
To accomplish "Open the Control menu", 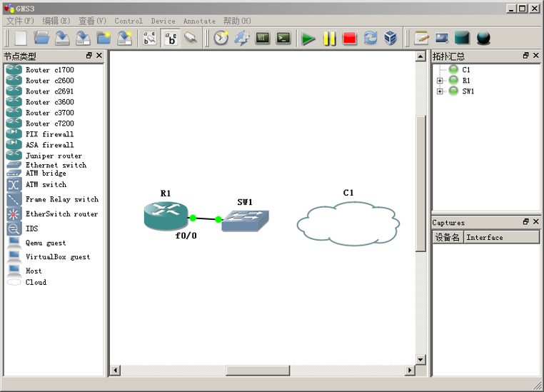I will (x=129, y=21).
